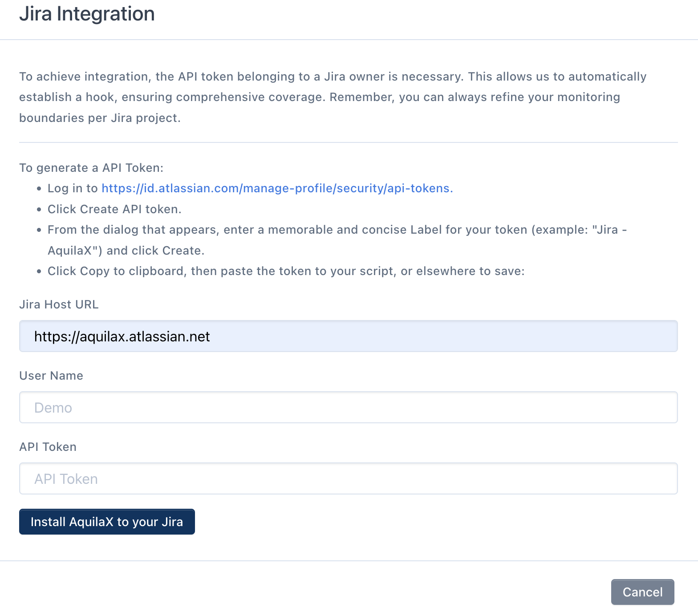The width and height of the screenshot is (698, 616).
Task: Click the API Token label above field
Action: (48, 447)
